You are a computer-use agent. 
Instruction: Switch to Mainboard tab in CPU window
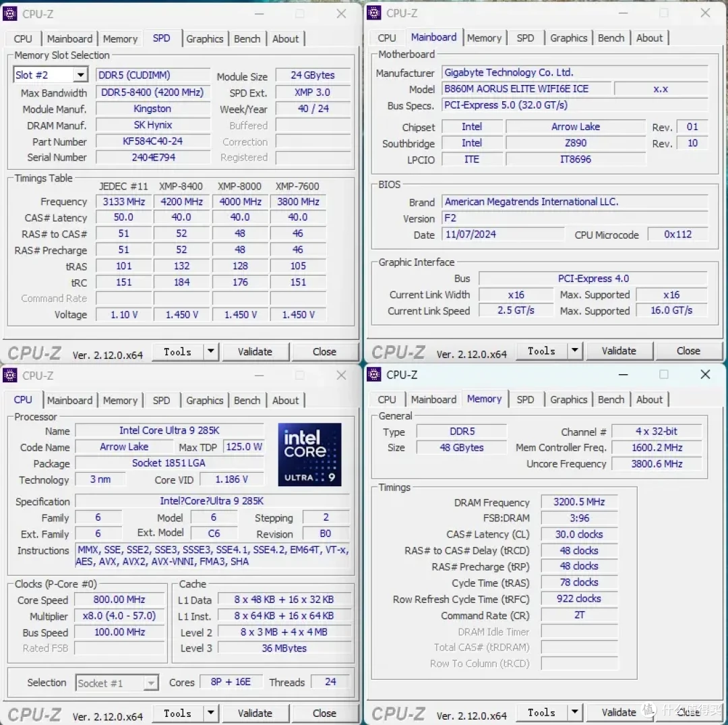tap(69, 400)
